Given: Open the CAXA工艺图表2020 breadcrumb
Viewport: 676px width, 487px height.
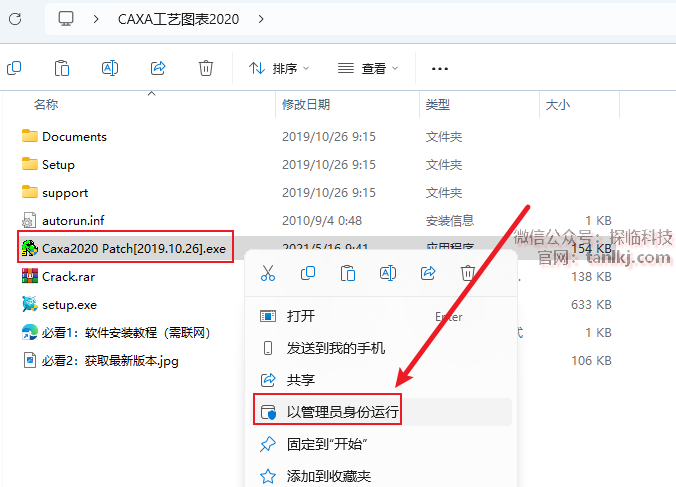Looking at the screenshot, I should (178, 19).
